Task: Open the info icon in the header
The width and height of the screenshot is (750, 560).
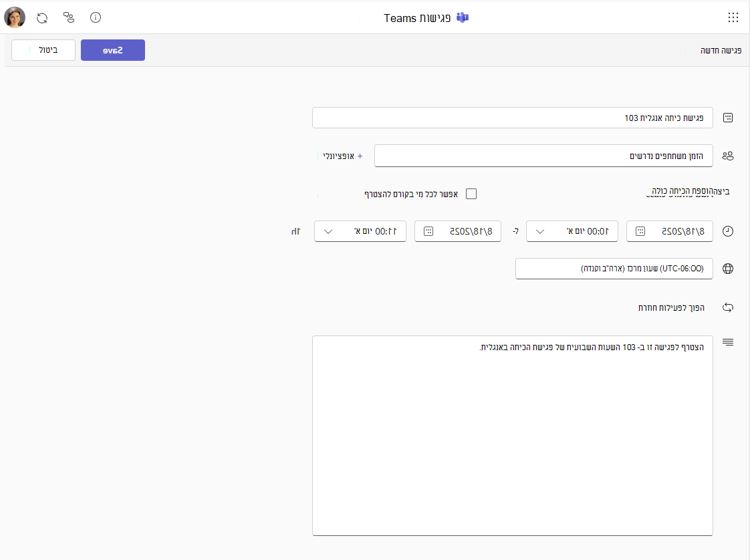Action: coord(96,17)
